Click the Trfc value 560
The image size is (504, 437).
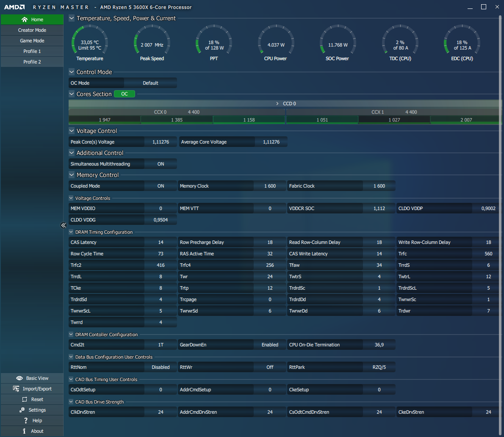click(x=488, y=254)
